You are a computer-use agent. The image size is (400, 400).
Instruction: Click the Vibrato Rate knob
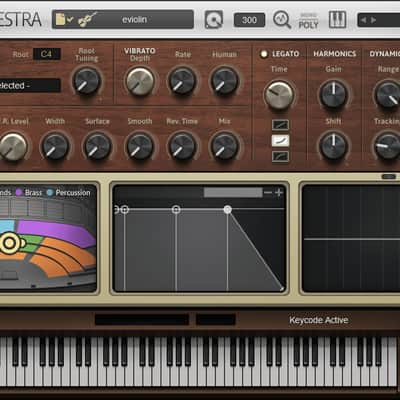click(x=182, y=82)
